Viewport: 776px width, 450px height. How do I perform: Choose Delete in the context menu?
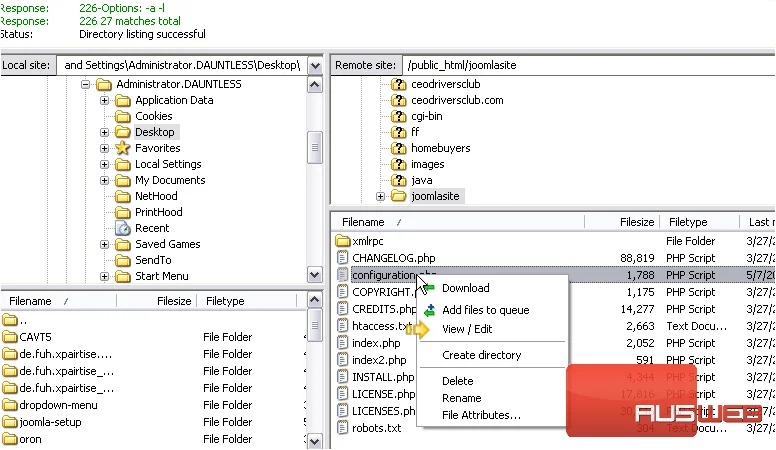[458, 381]
